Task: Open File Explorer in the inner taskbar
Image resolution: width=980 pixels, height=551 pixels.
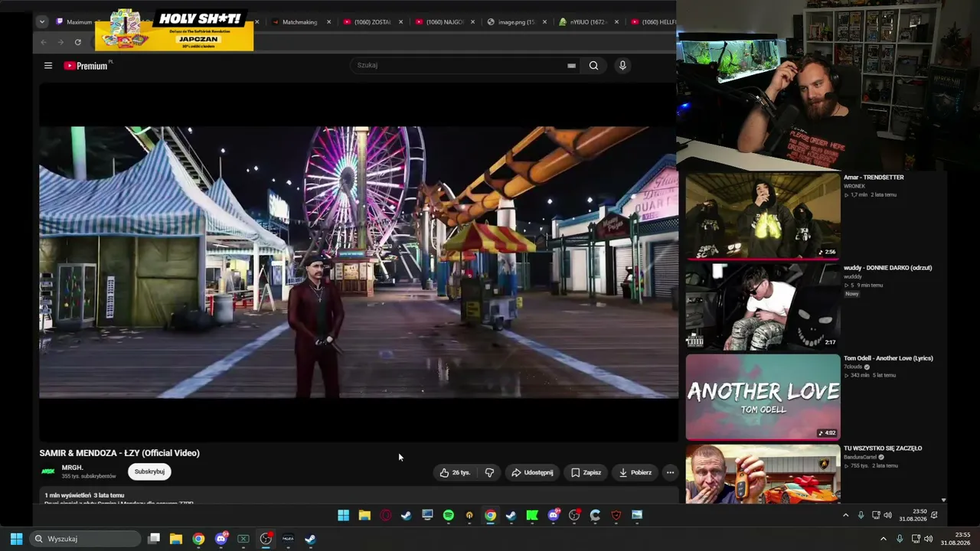Action: point(364,516)
